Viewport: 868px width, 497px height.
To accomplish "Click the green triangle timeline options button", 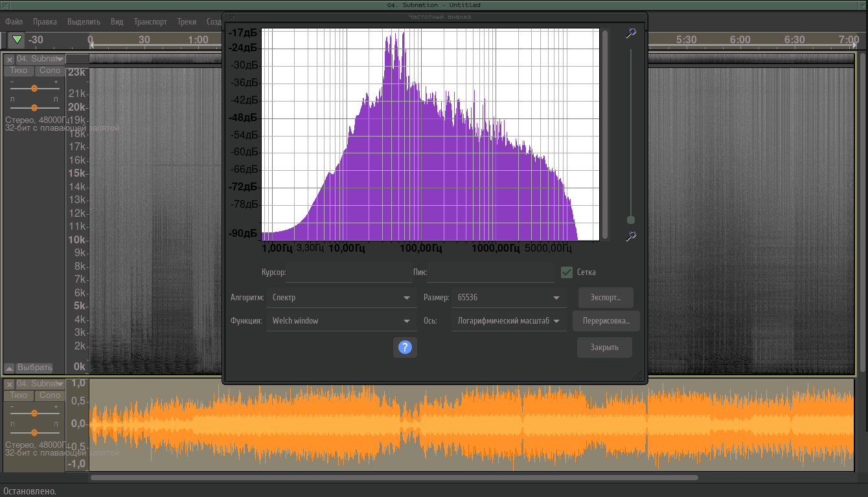I will 17,40.
